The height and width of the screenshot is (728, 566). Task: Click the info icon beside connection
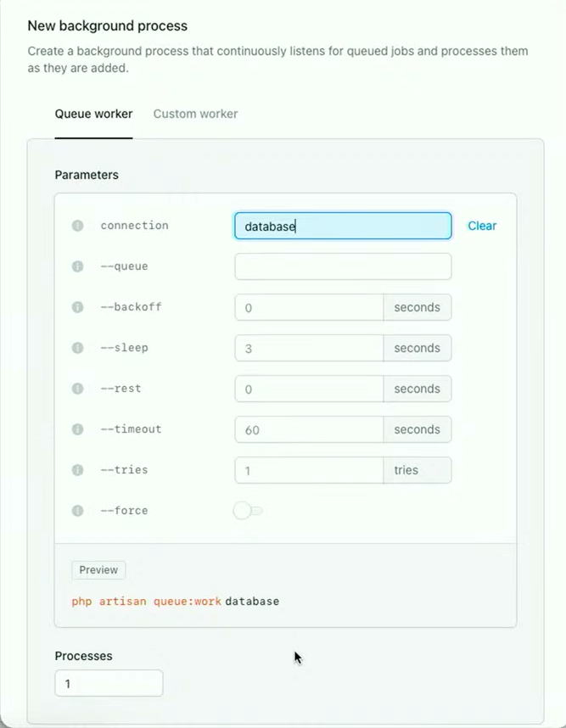tap(77, 226)
